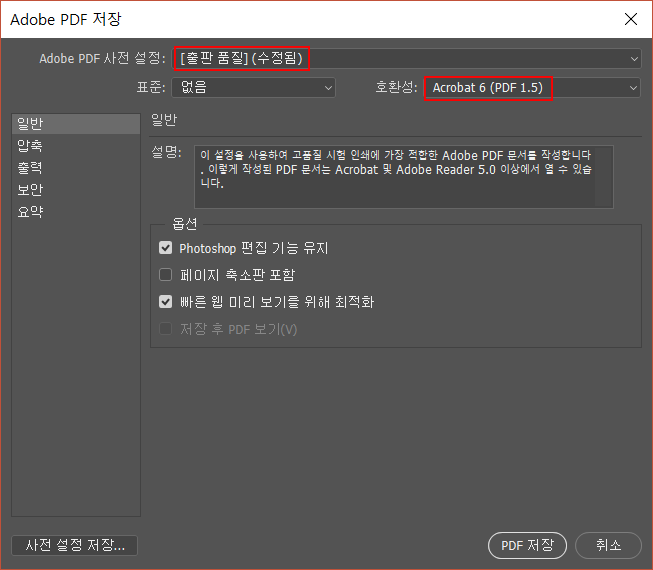This screenshot has width=653, height=570.
Task: Open the 출력 section
Action: 76,168
